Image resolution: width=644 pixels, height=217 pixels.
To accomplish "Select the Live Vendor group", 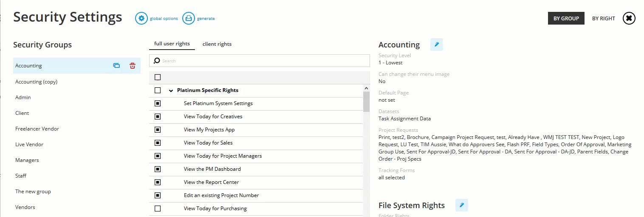I will pos(29,145).
